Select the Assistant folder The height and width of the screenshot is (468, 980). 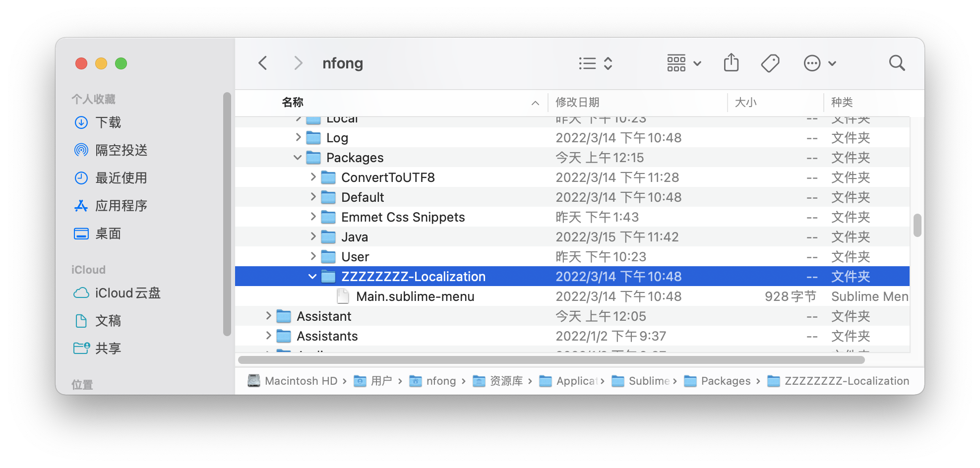(324, 316)
